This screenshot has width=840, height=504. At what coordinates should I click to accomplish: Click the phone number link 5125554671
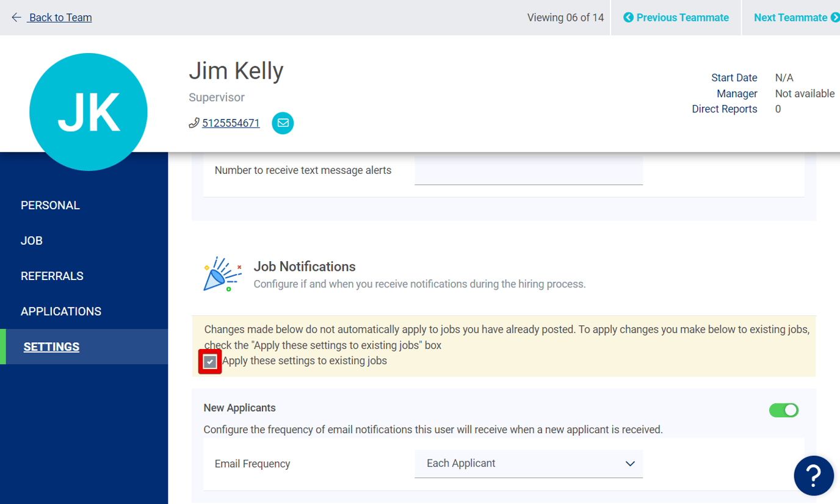[x=230, y=123]
